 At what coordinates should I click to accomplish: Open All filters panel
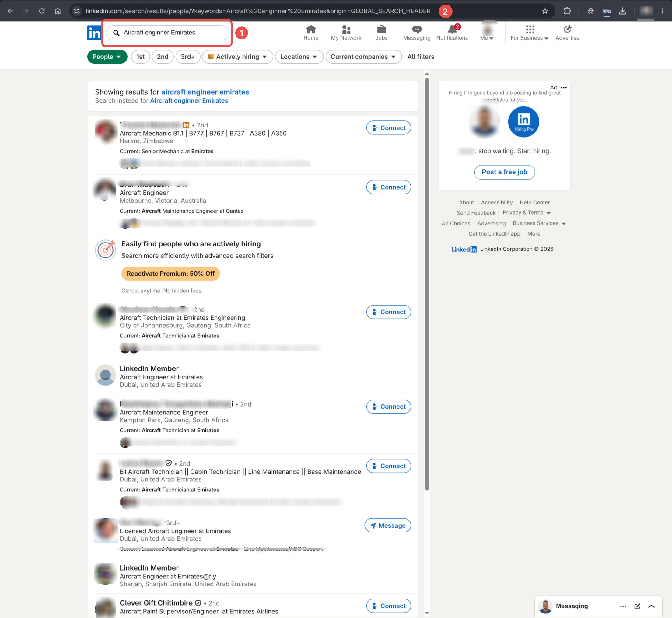[x=421, y=57]
